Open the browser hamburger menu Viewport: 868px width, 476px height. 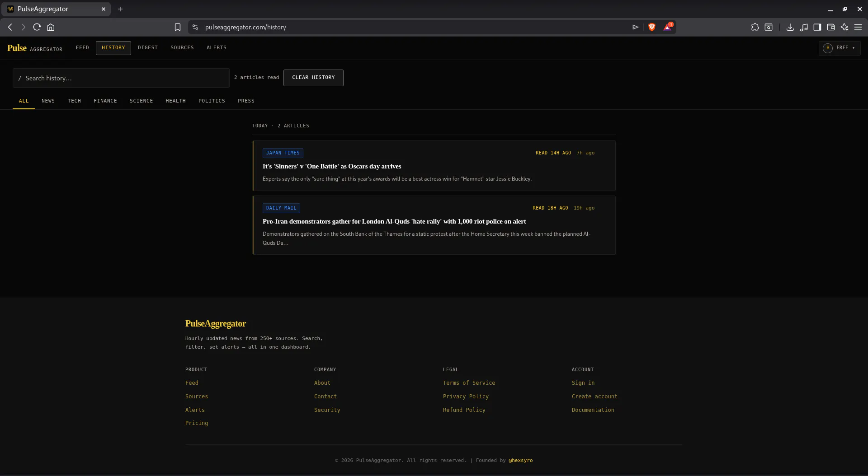pos(858,27)
